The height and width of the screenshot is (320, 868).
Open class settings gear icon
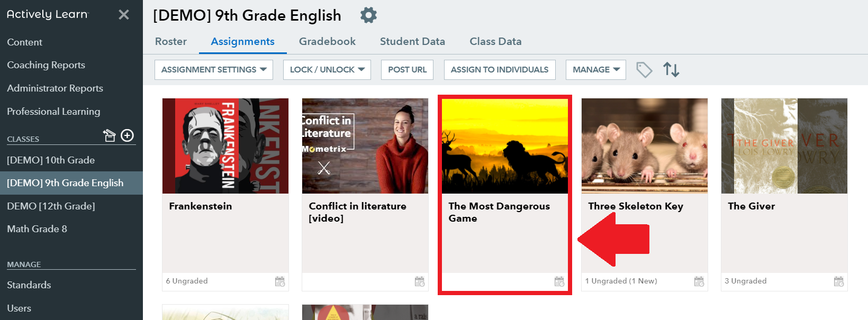[368, 15]
